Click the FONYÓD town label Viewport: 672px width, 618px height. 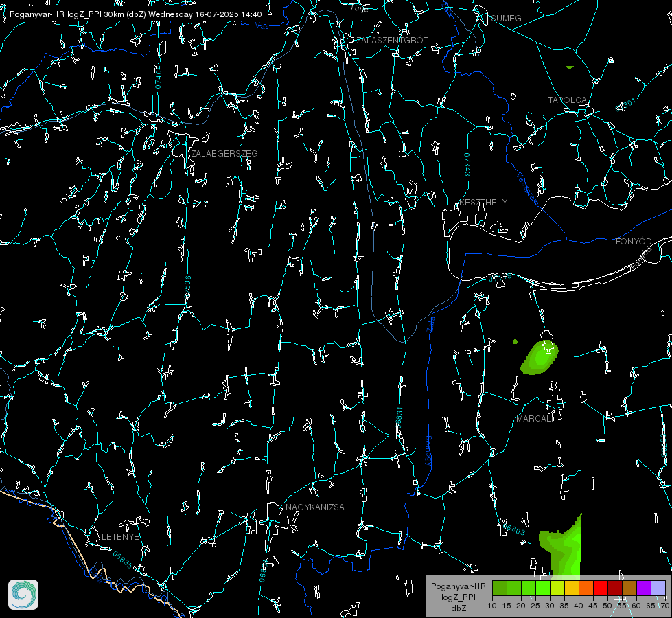coord(634,242)
